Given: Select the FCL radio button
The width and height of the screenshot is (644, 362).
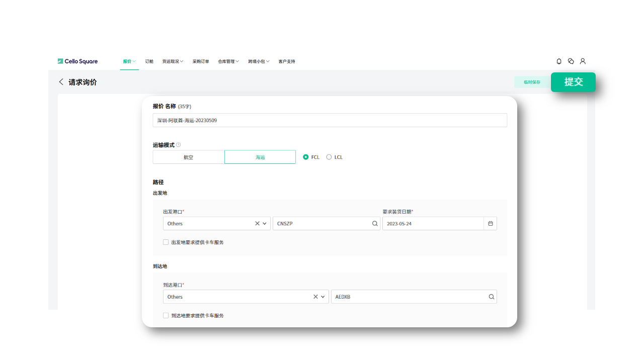Looking at the screenshot, I should [306, 157].
